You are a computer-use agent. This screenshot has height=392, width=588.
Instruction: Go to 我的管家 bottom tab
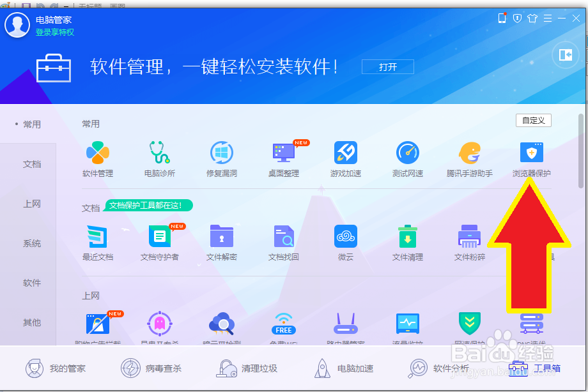point(56,368)
